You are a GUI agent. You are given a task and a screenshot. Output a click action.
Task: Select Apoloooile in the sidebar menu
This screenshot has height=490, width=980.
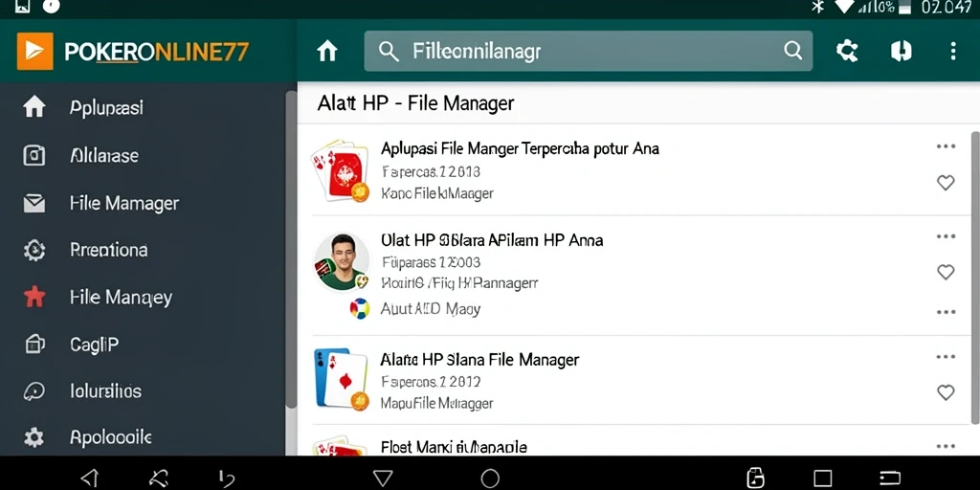click(111, 436)
